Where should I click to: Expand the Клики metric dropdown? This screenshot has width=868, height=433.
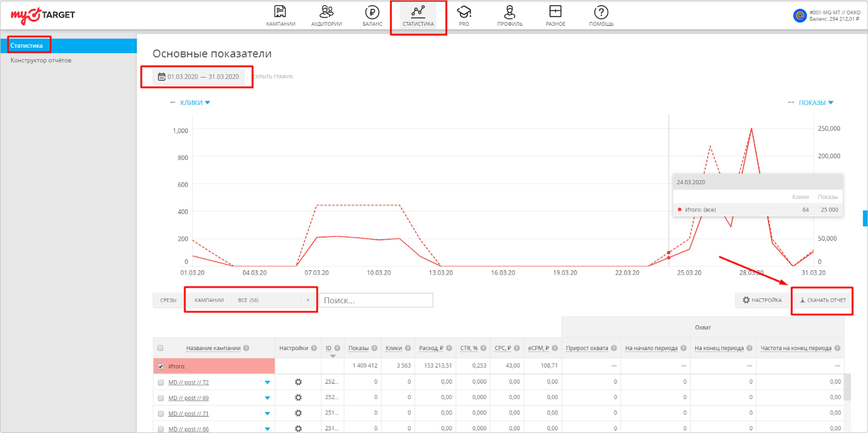[195, 102]
